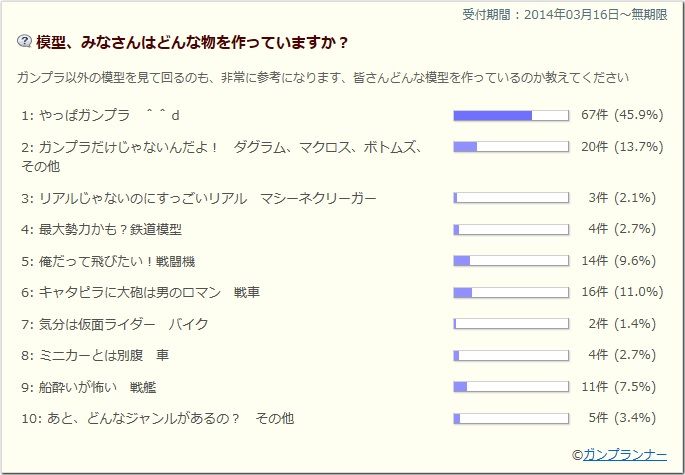Click the question mark icon beside the poll title
The image size is (685, 475).
[x=24, y=42]
